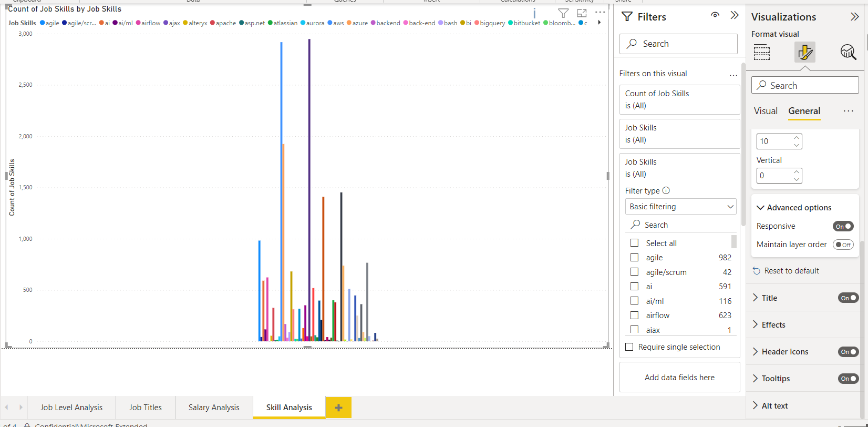Click the Filters funnel header icon
Viewport: 868px width, 427px height.
(x=627, y=17)
